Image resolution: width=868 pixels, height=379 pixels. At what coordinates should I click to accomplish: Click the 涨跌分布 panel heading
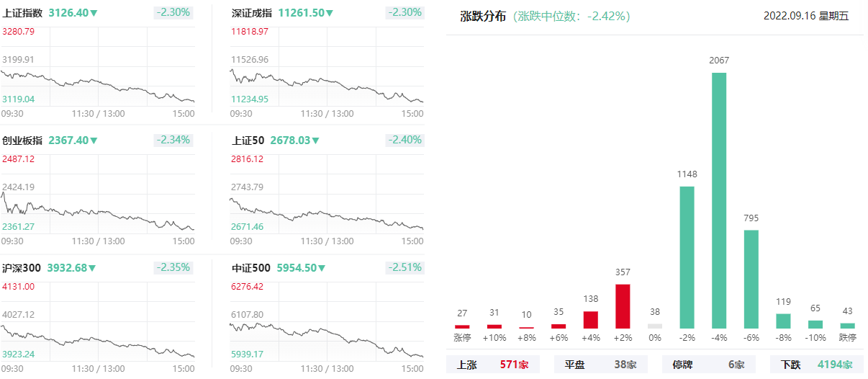coord(482,16)
